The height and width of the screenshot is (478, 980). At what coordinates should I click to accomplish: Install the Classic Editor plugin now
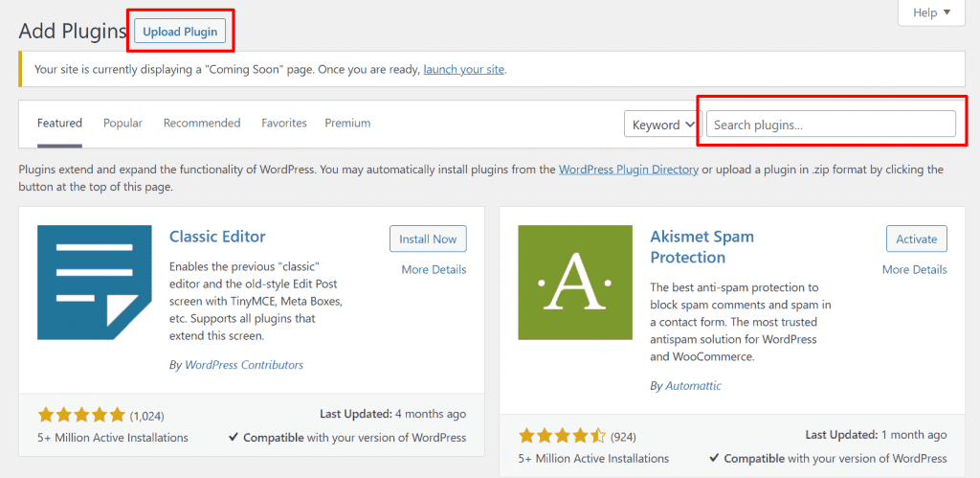(428, 239)
